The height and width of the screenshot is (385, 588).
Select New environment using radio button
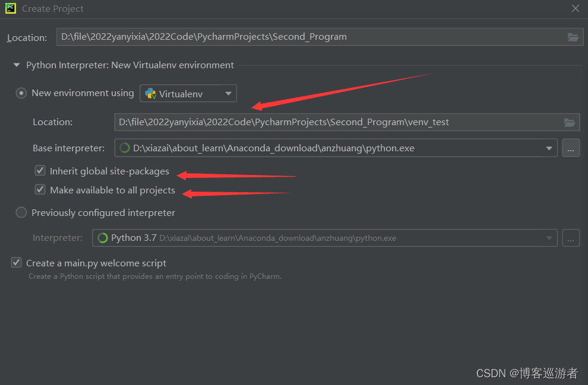tap(21, 93)
